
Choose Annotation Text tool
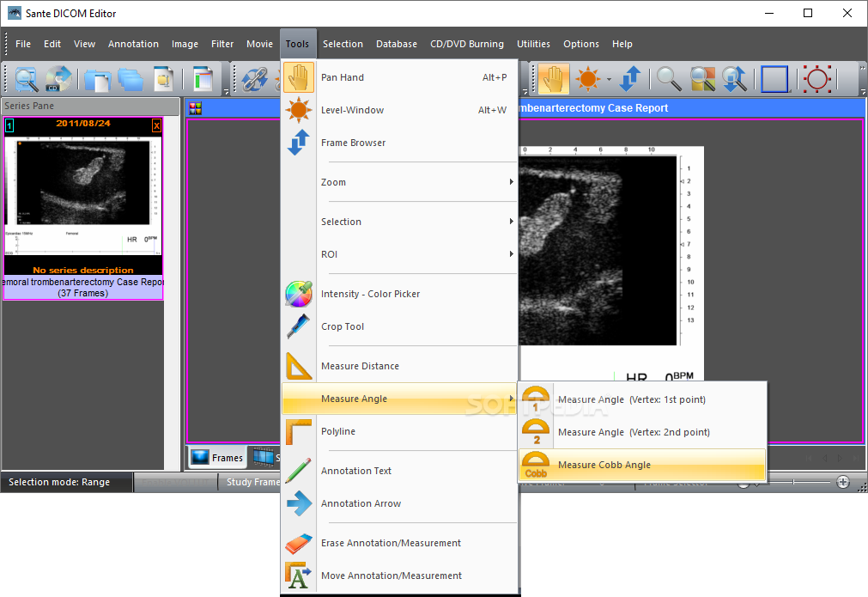point(400,471)
